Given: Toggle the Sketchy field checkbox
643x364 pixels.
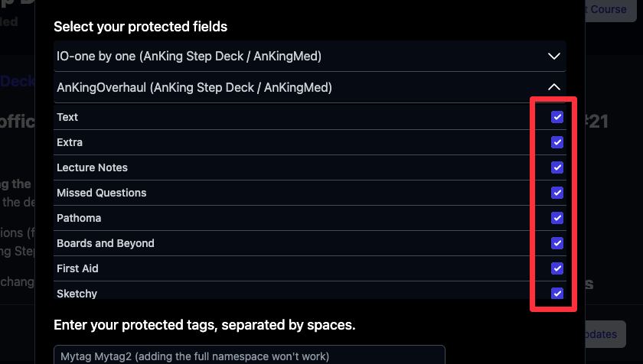Looking at the screenshot, I should click(x=557, y=294).
